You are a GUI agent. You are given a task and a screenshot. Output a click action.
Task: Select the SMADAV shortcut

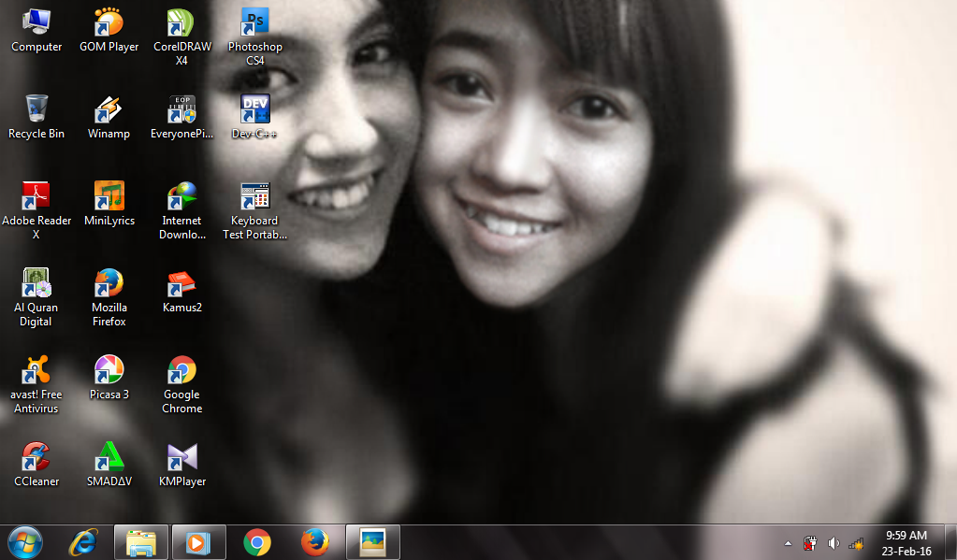[x=109, y=465]
